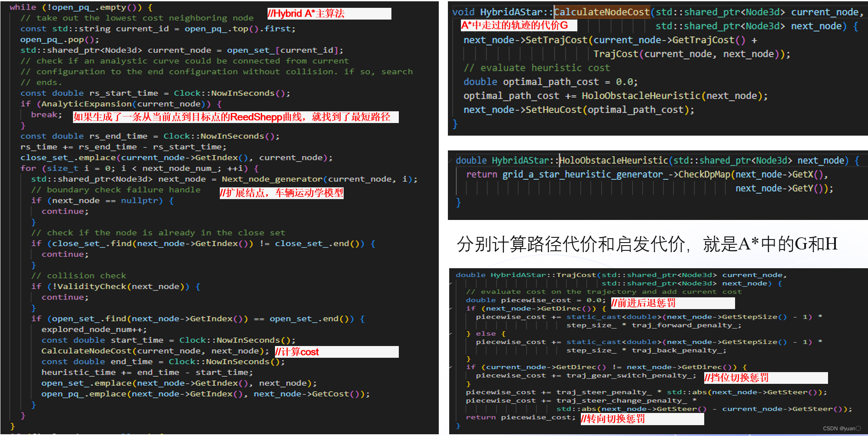868x436 pixels.
Task: Click the '} else {' line in TrajCost
Action: point(486,333)
